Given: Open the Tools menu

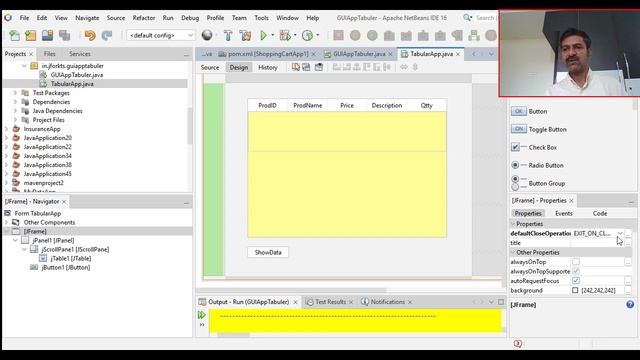Looking at the screenshot, I should click(261, 18).
